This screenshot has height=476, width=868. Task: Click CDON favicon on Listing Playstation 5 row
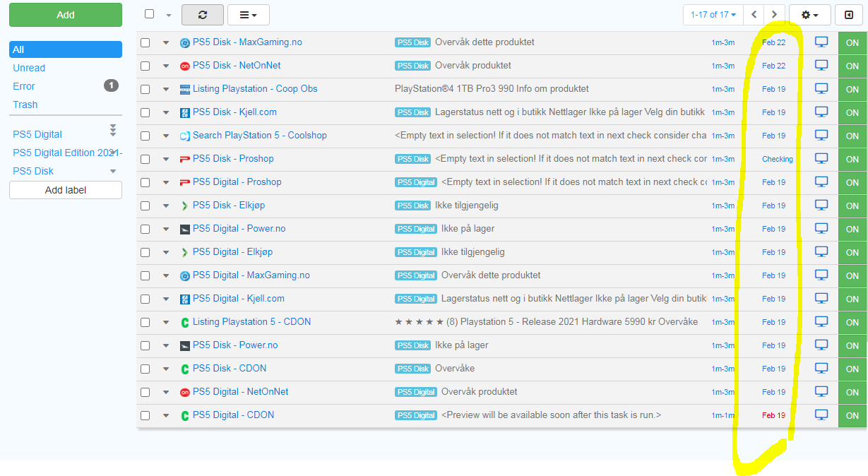point(185,322)
